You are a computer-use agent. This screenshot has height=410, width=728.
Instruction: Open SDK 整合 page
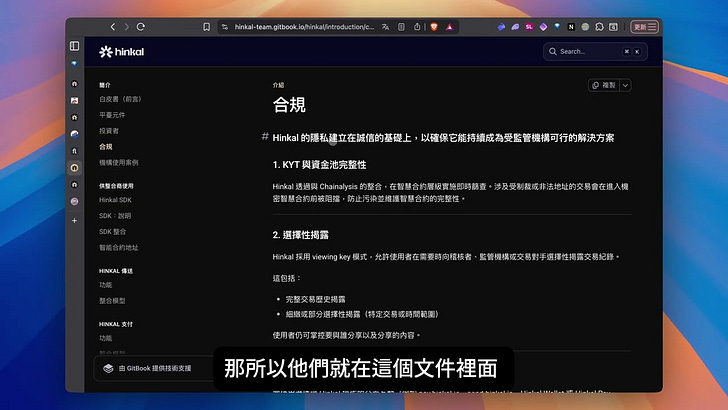pos(112,231)
